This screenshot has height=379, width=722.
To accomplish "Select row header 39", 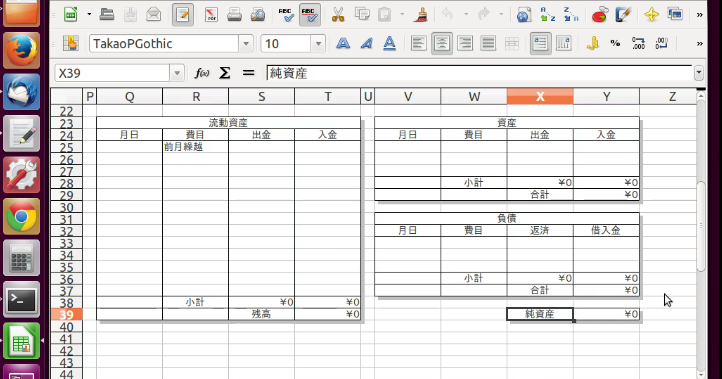I will 66,315.
